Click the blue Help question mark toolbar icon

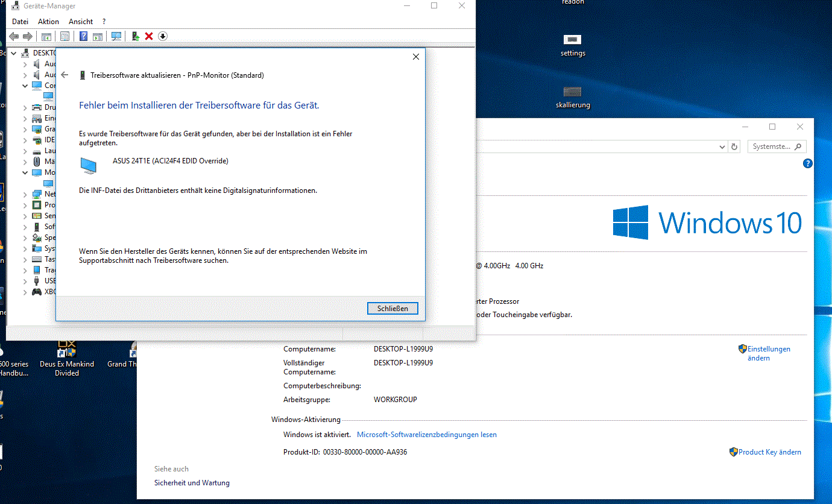(83, 36)
